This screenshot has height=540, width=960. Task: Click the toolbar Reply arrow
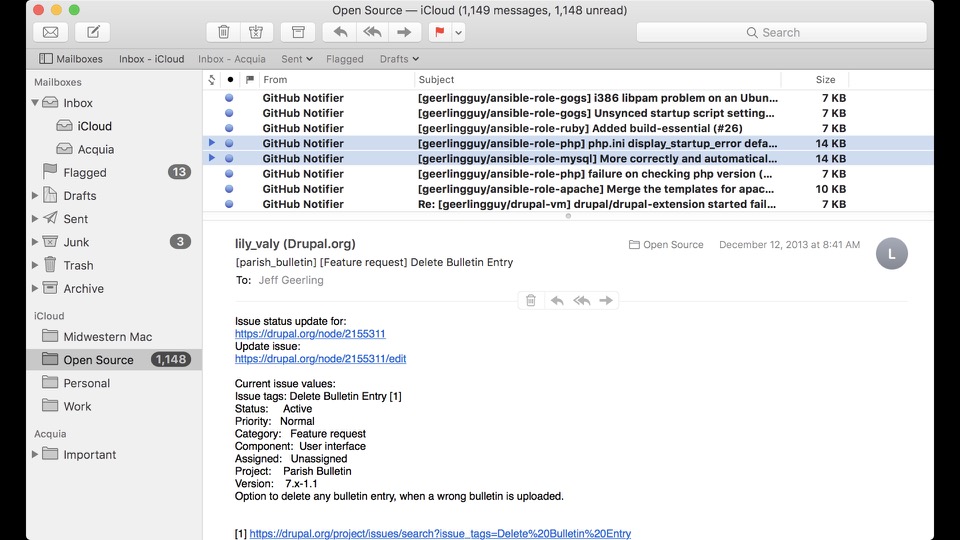point(340,32)
